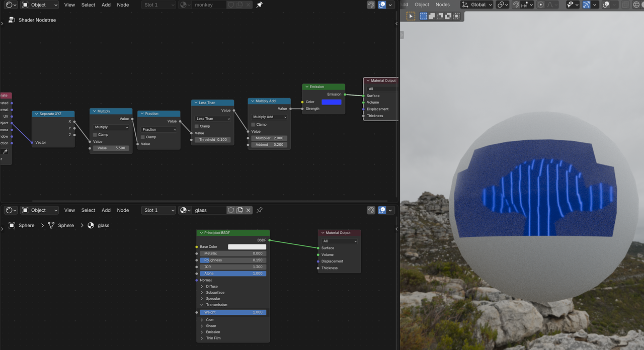Click the pin icon in the upper node editor header
644x350 pixels.
click(x=259, y=5)
